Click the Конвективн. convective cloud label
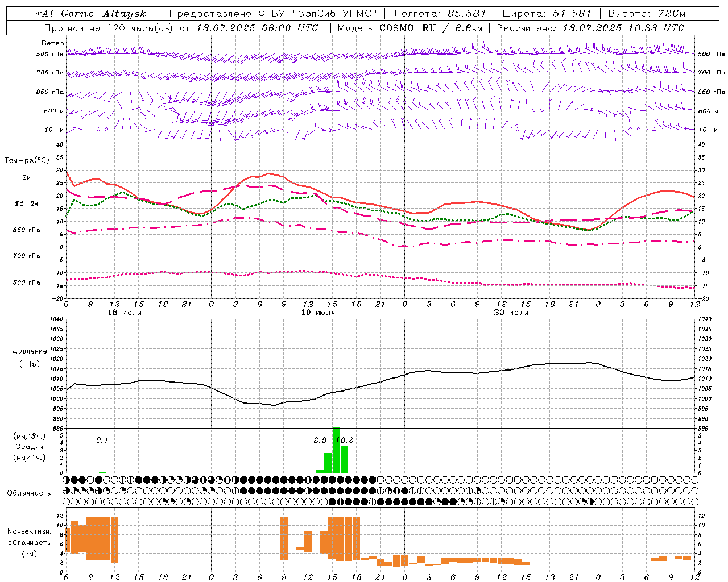The width and height of the screenshot is (728, 582). coord(30,531)
